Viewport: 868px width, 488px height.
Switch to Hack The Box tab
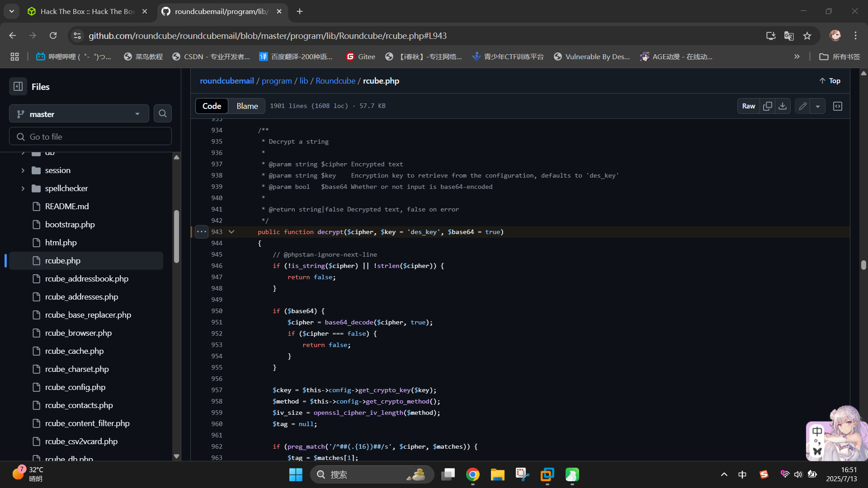87,11
